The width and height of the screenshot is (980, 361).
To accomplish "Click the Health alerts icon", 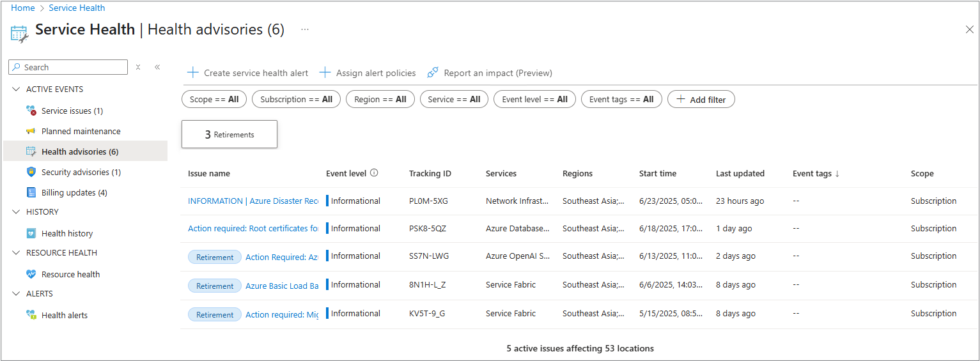I will [31, 316].
